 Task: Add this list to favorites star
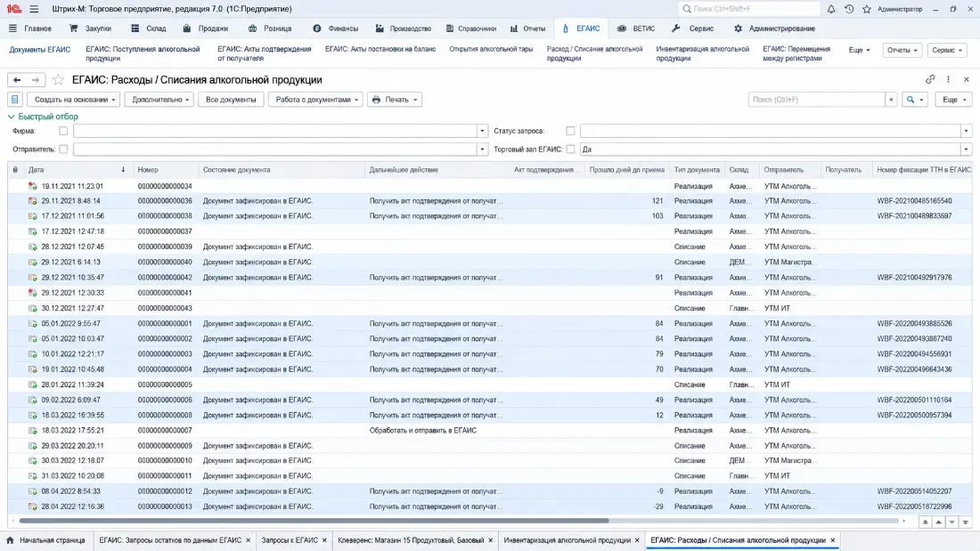coord(58,80)
